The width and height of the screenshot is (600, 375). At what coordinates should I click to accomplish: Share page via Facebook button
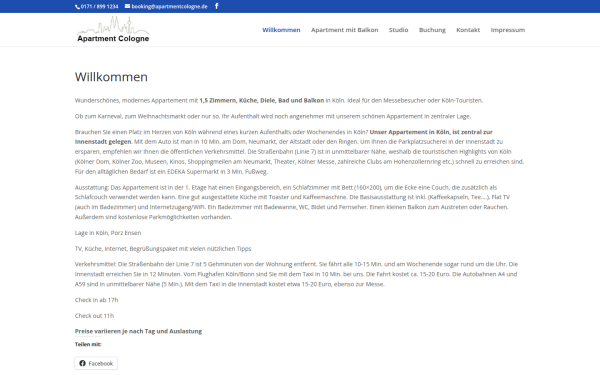(x=96, y=363)
